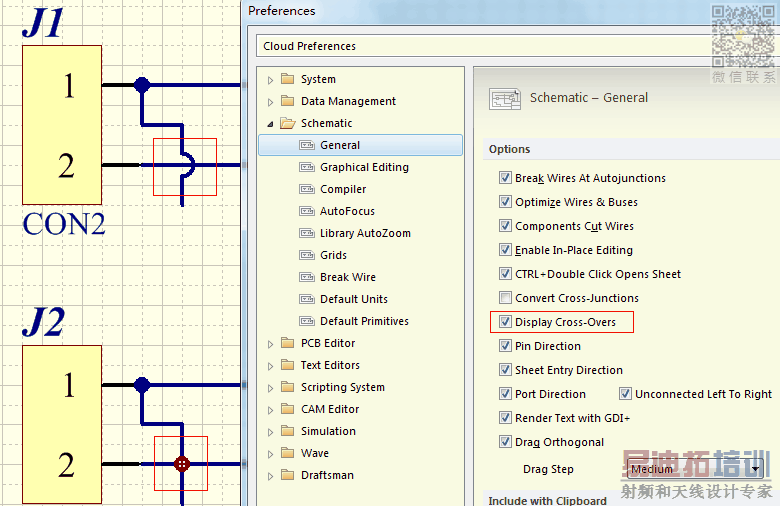Select the Default Primitives tree item label

tap(364, 321)
